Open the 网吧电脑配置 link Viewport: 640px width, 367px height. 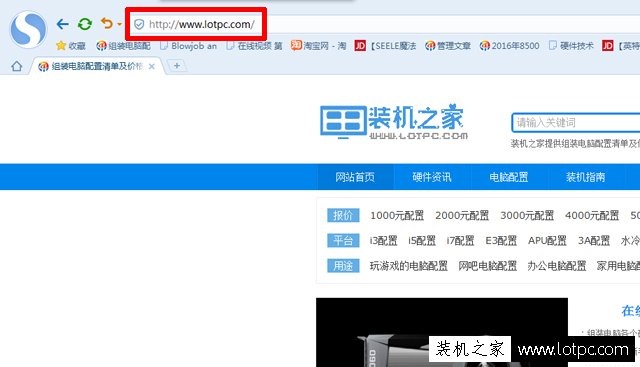pos(487,266)
